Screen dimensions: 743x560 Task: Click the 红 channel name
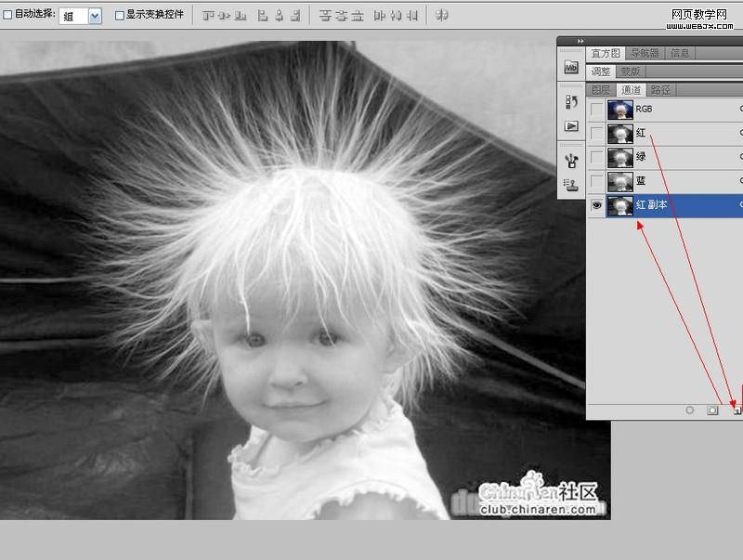(641, 133)
